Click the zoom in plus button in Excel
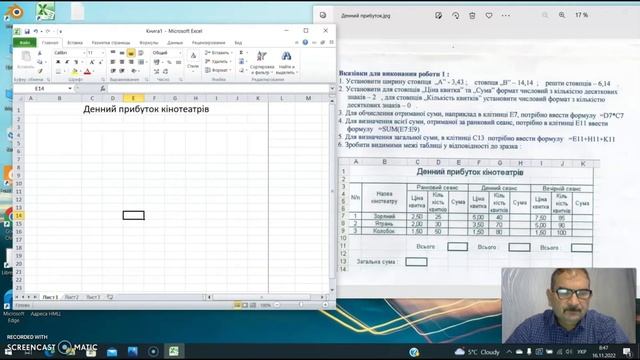 pyautogui.click(x=325, y=305)
